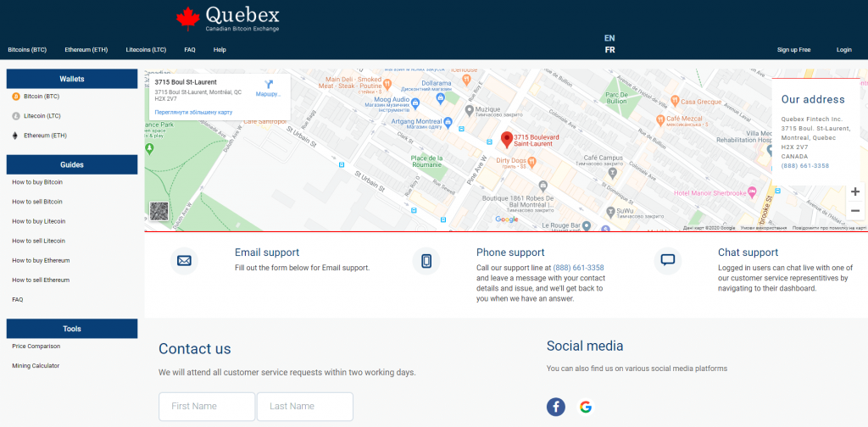Click the Guides sidebar header
Screen dimensions: 868x427
pos(72,165)
